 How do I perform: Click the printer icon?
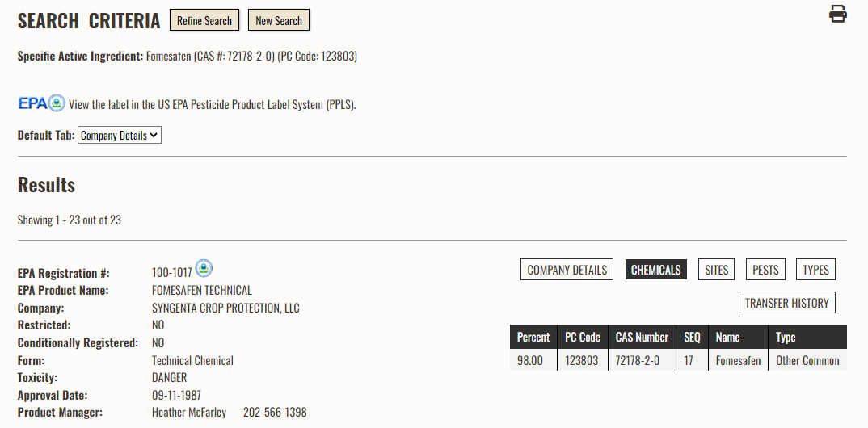tap(837, 14)
